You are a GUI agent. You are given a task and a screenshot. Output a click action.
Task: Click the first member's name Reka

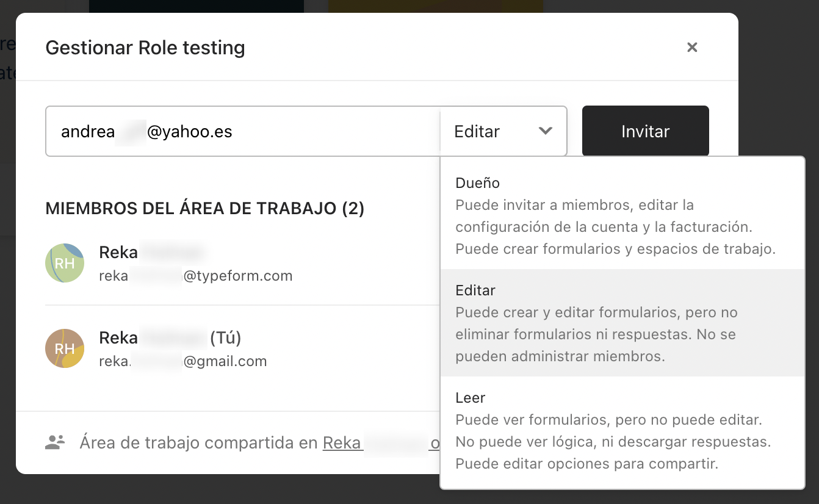[118, 253]
